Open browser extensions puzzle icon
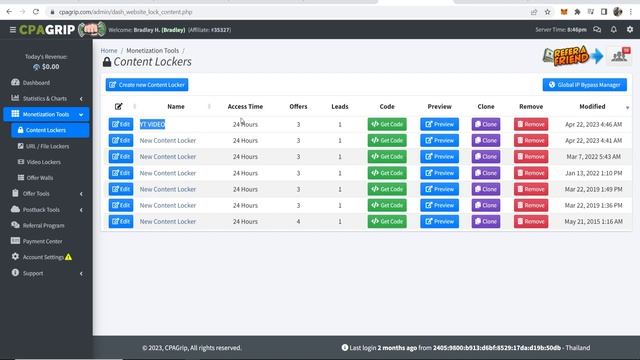This screenshot has height=360, width=640. point(577,12)
